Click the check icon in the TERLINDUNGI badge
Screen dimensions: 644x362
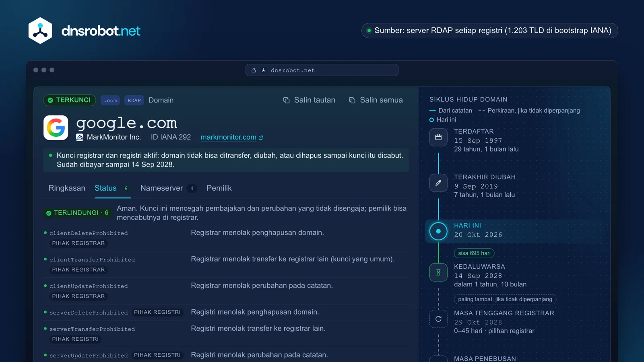tap(49, 213)
